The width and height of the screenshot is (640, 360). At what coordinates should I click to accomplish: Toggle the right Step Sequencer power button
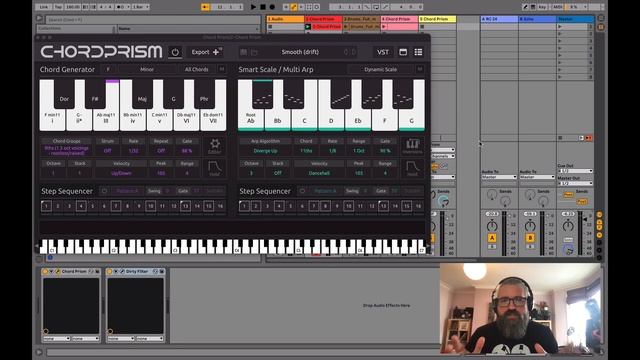pos(302,191)
